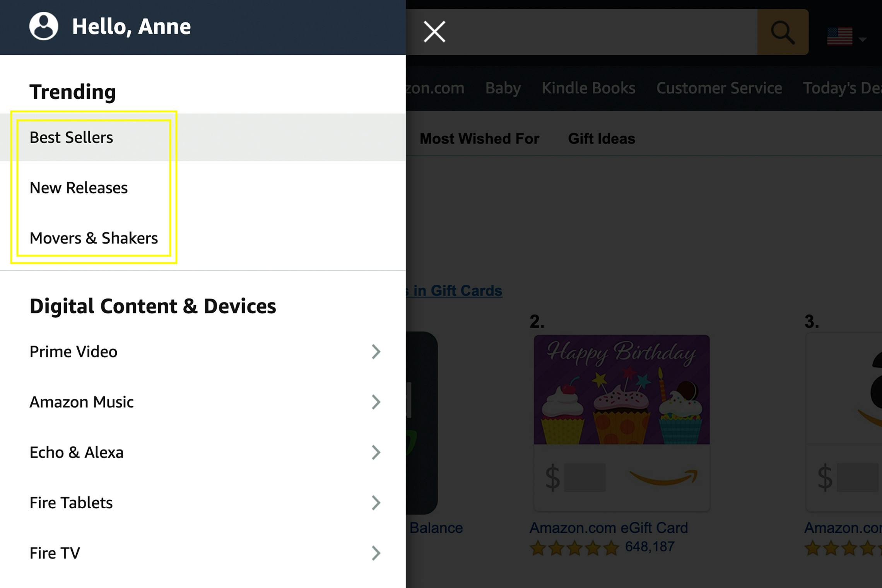Close the side menu with X
This screenshot has width=882, height=588.
pyautogui.click(x=434, y=32)
